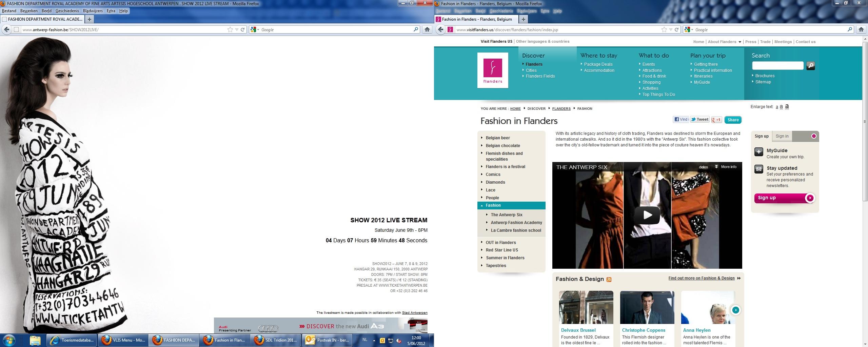
Task: Click Flanders site search input field
Action: 778,65
